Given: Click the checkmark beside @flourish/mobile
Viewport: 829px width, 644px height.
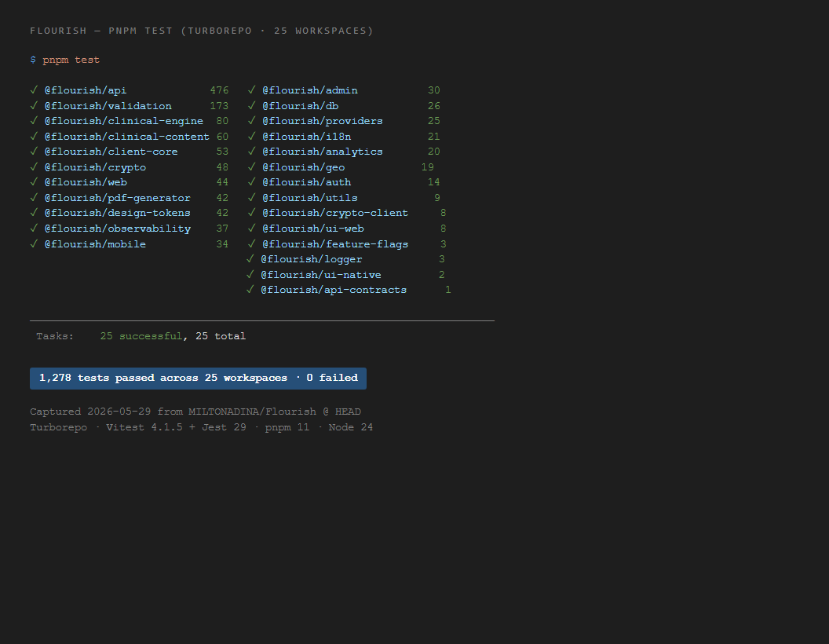Looking at the screenshot, I should [x=34, y=243].
